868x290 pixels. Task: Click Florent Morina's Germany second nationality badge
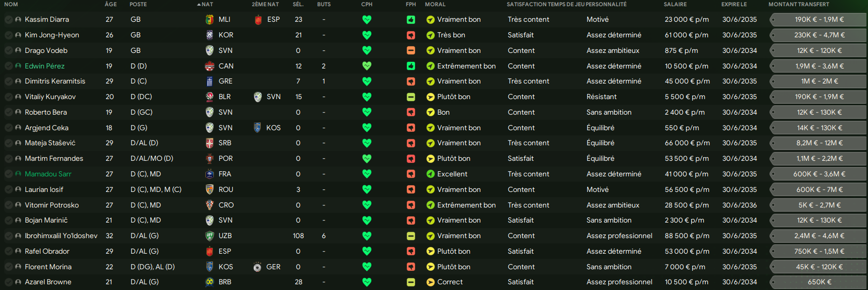pyautogui.click(x=257, y=267)
